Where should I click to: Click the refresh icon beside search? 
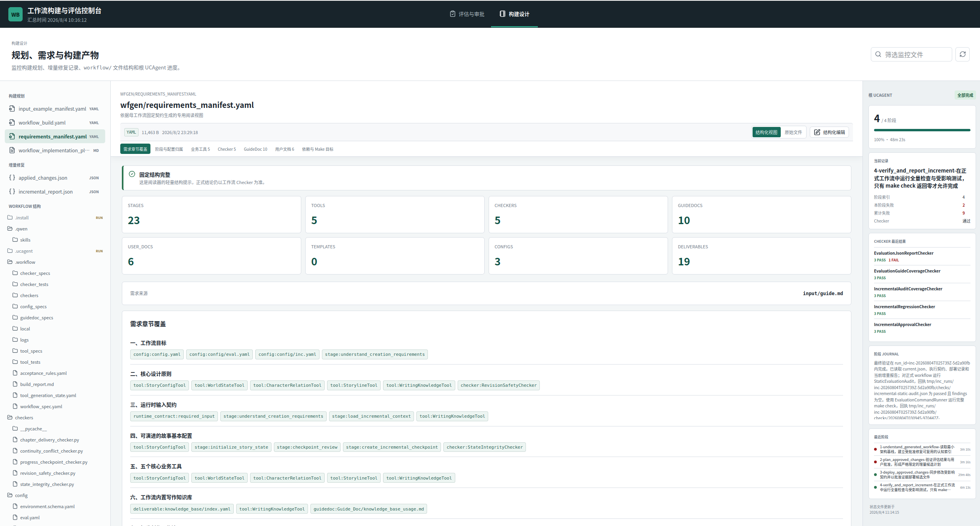pyautogui.click(x=963, y=54)
